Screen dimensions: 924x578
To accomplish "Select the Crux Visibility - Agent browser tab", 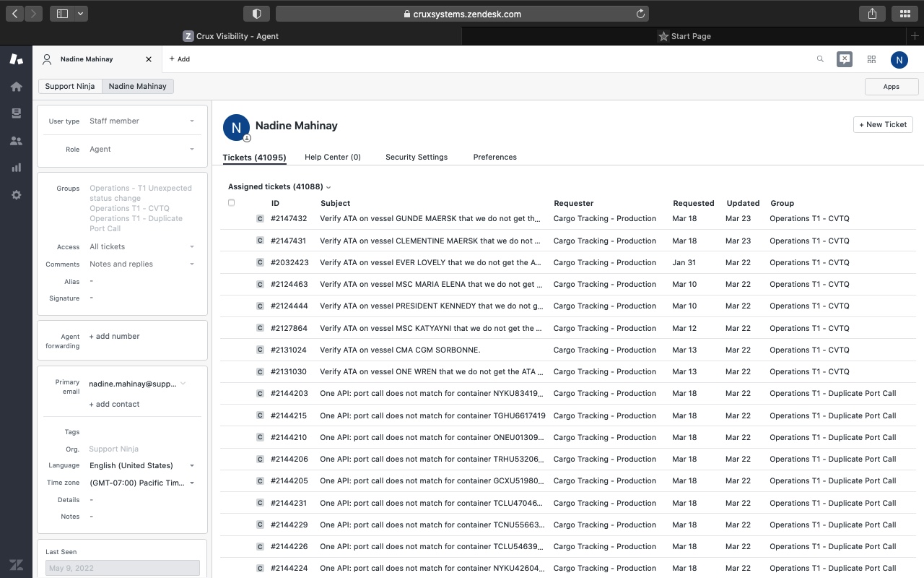I will 231,36.
